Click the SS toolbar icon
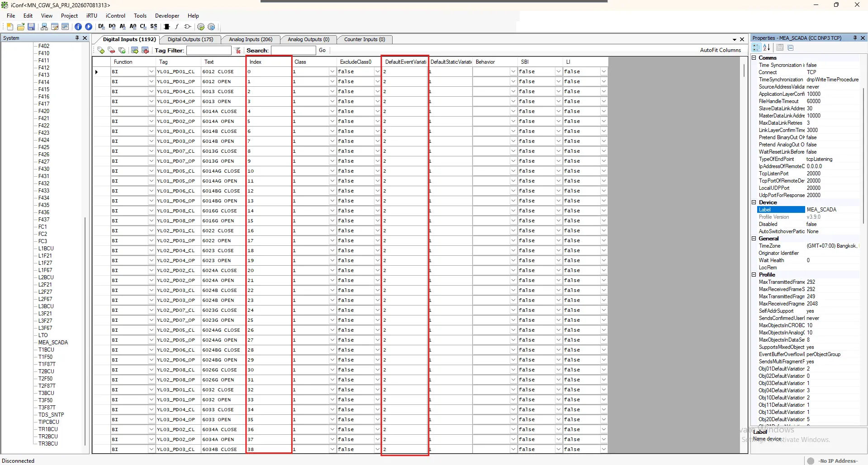868x465 pixels. [154, 27]
